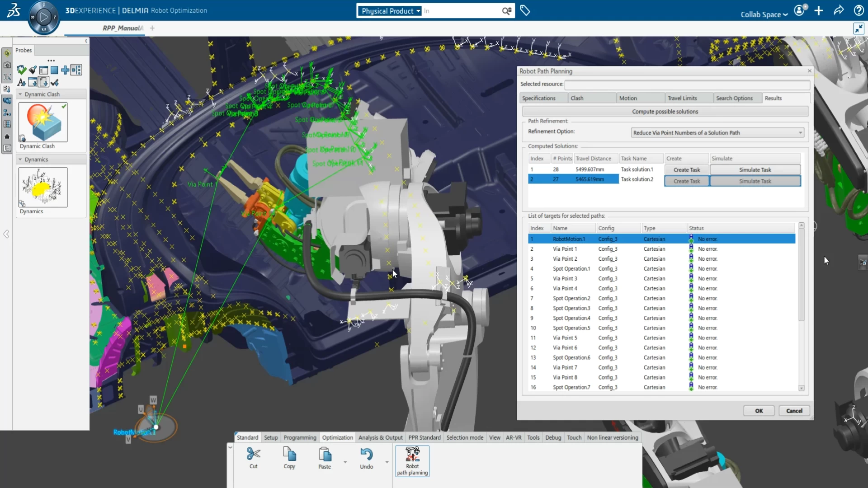Viewport: 868px width, 488px height.
Task: Click the blue plus add probe icon
Action: [65, 70]
